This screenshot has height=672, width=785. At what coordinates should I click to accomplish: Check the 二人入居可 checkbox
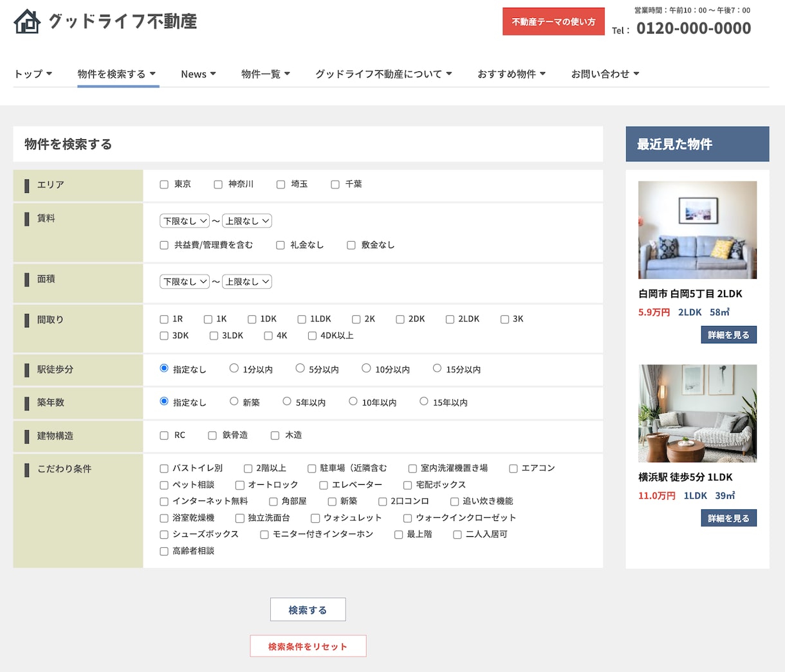pyautogui.click(x=457, y=534)
